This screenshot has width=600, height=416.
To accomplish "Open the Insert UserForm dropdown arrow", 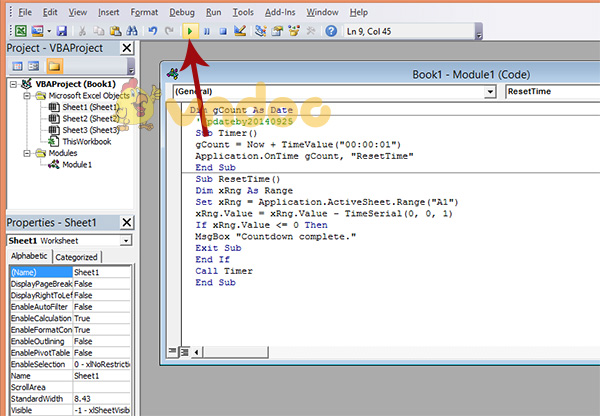I will 49,31.
